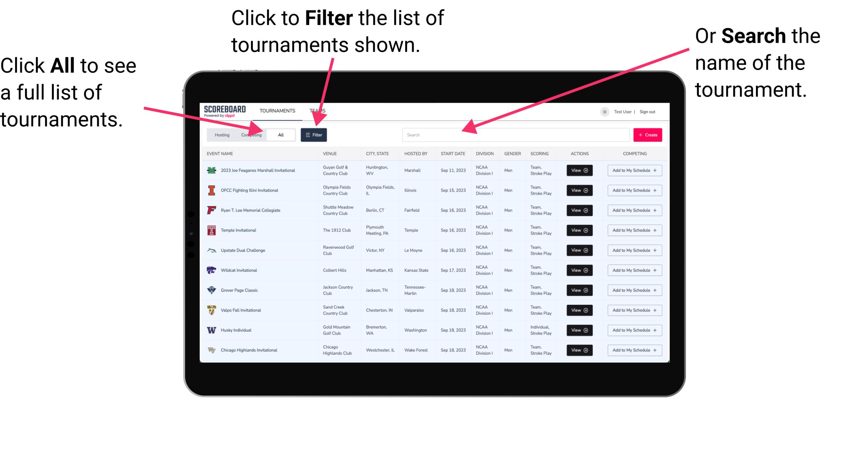
Task: Click Filter to narrow tournament results
Action: 313,134
